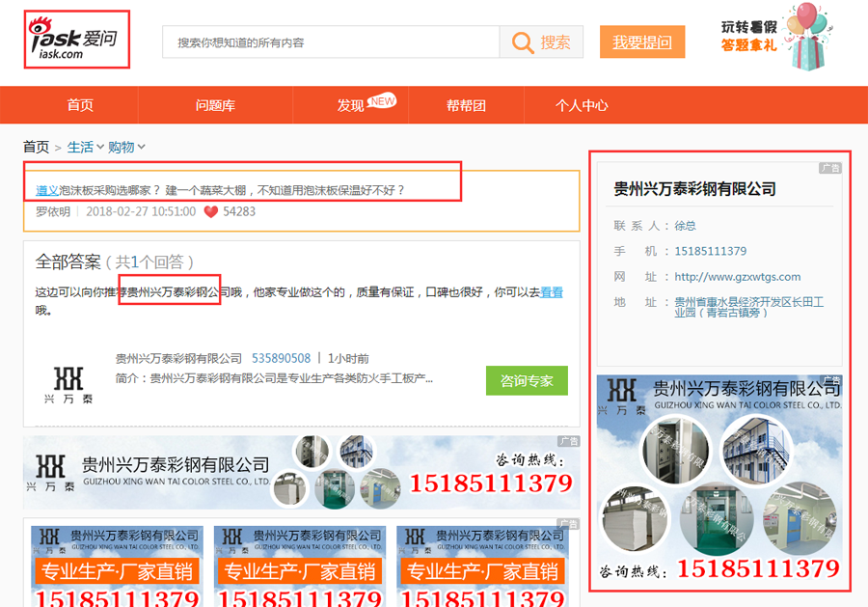
Task: Switch to the 发现 navigation tab
Action: tap(350, 105)
